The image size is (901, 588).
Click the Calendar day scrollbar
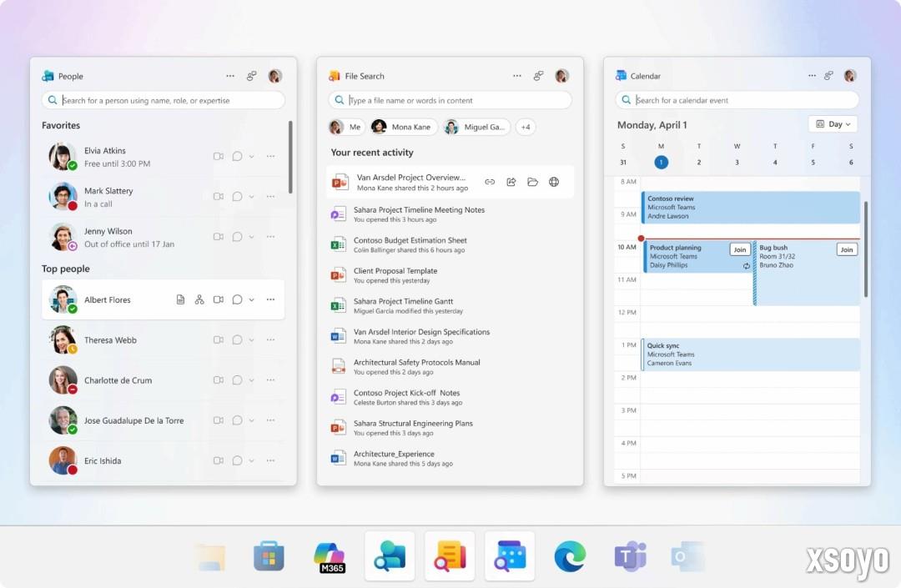(865, 249)
